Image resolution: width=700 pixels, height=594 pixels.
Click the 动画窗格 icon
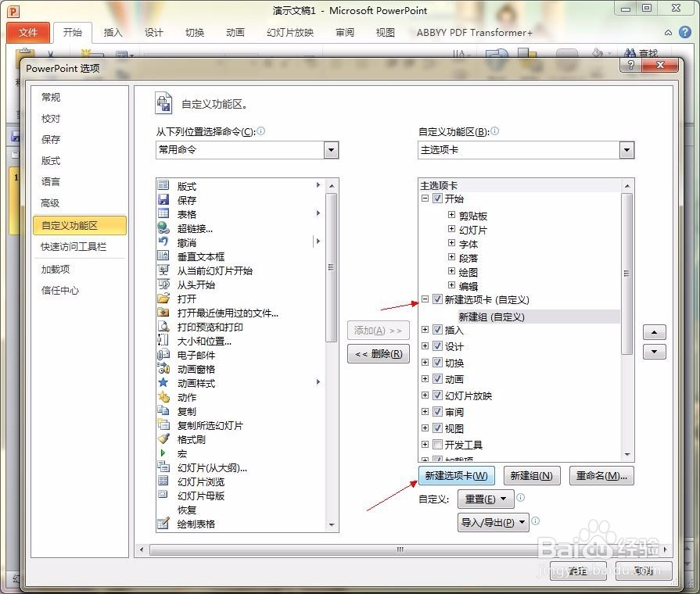[163, 368]
